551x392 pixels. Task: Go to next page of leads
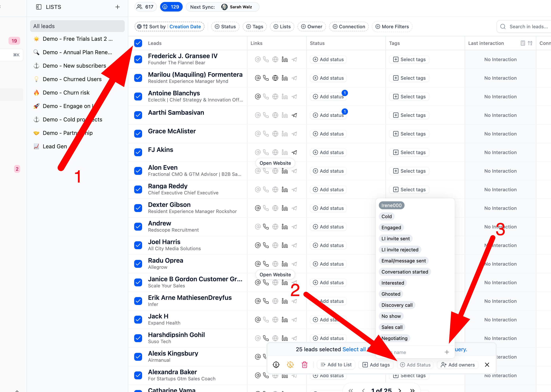400,390
